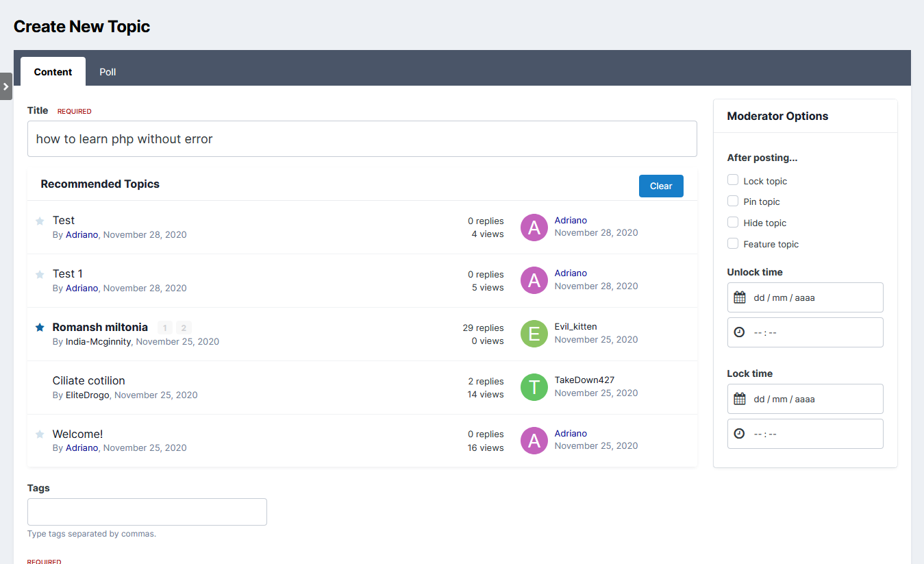Viewport: 924px width, 564px height.
Task: Open page 2 of Romansh miltonia
Action: click(183, 327)
